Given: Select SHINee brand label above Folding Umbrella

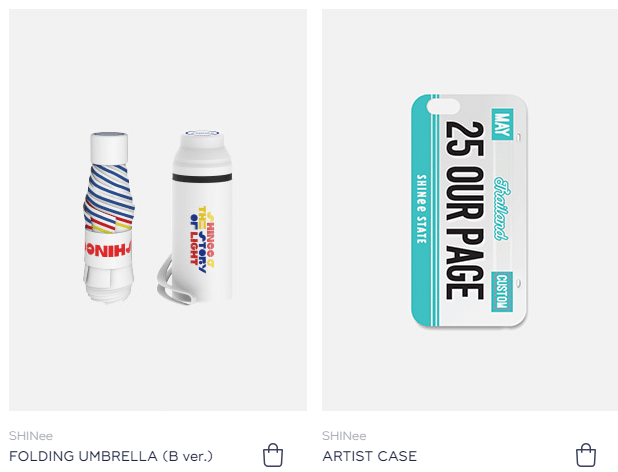Looking at the screenshot, I should click(x=31, y=436).
